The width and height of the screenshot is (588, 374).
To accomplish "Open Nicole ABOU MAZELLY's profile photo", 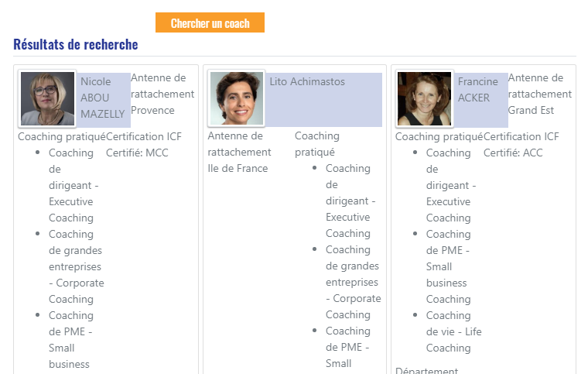I will click(47, 98).
